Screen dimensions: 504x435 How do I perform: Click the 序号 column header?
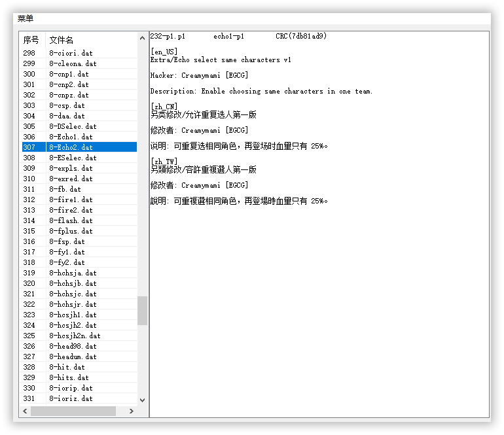click(31, 40)
